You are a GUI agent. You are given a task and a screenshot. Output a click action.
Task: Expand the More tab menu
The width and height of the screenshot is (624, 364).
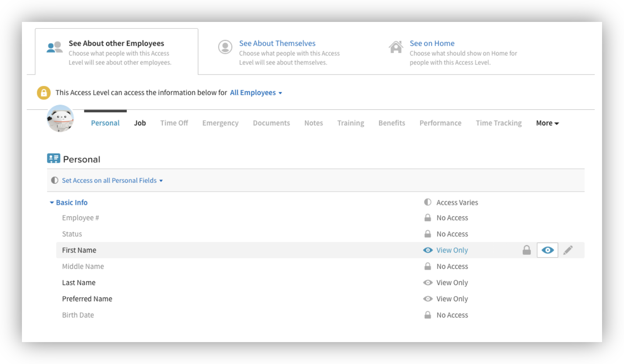pyautogui.click(x=547, y=123)
